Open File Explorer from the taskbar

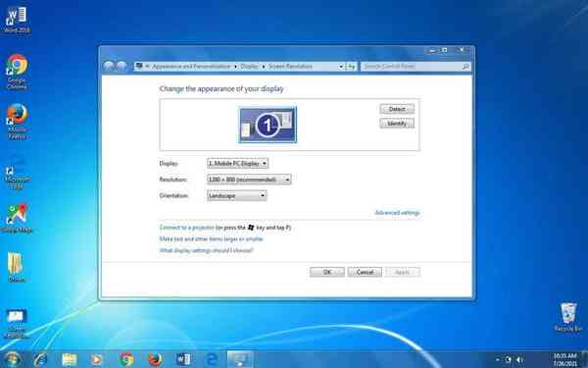point(69,360)
